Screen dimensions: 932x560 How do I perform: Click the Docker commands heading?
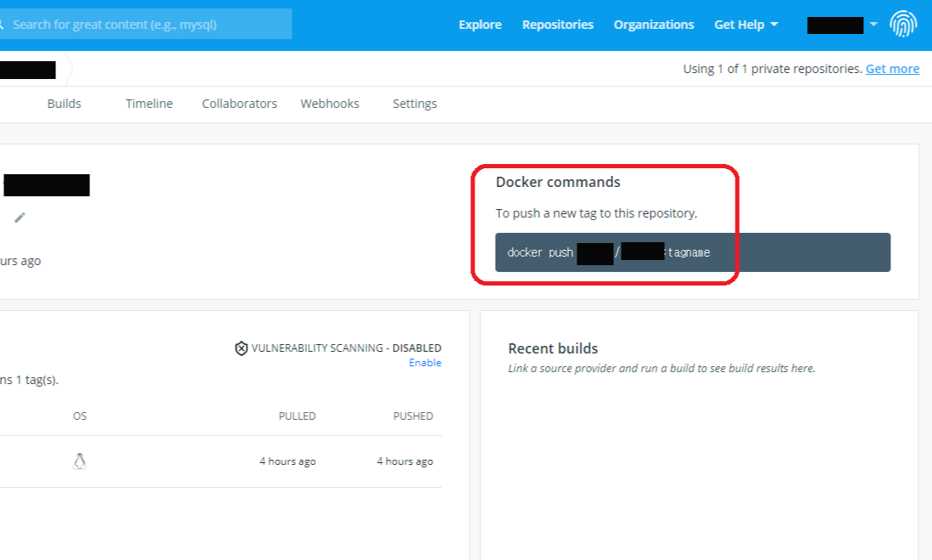click(x=558, y=183)
